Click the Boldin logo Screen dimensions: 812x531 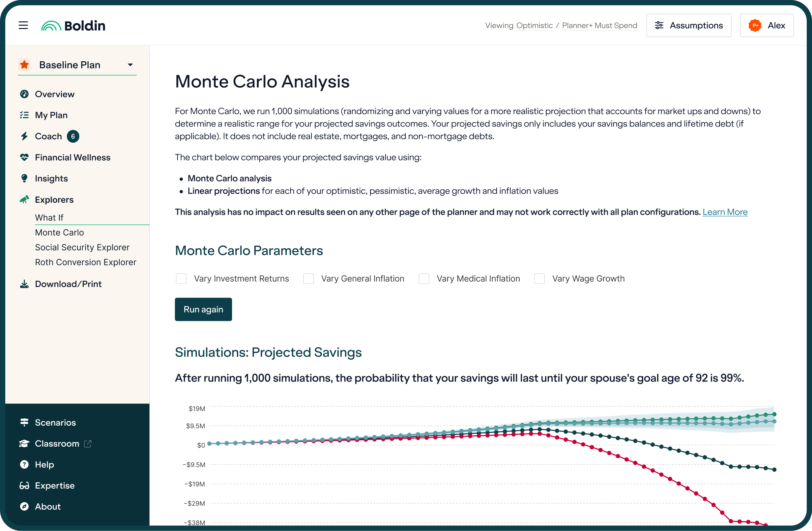pyautogui.click(x=73, y=25)
